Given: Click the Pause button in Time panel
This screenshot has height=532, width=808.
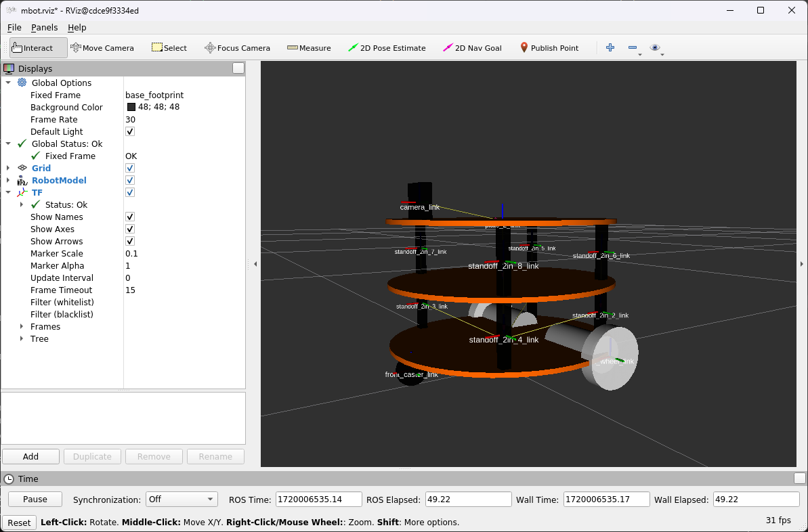Looking at the screenshot, I should click(x=35, y=499).
